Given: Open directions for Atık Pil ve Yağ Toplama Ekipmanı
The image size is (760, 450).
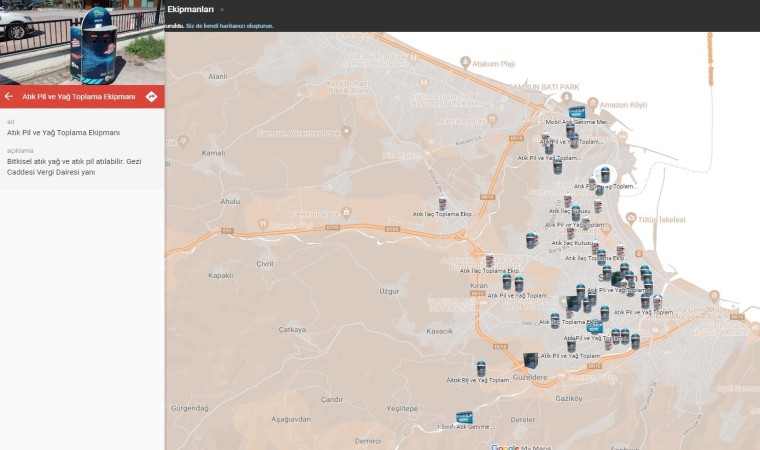Looking at the screenshot, I should [x=151, y=97].
